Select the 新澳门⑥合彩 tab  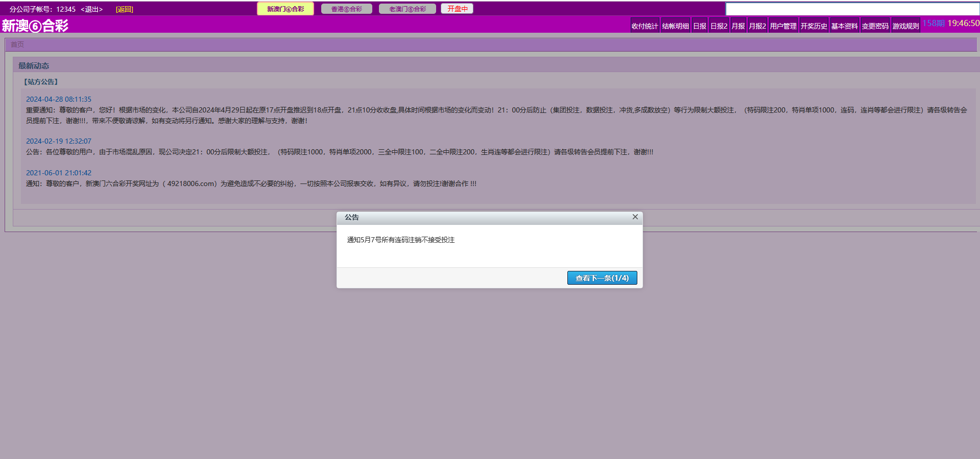point(285,9)
